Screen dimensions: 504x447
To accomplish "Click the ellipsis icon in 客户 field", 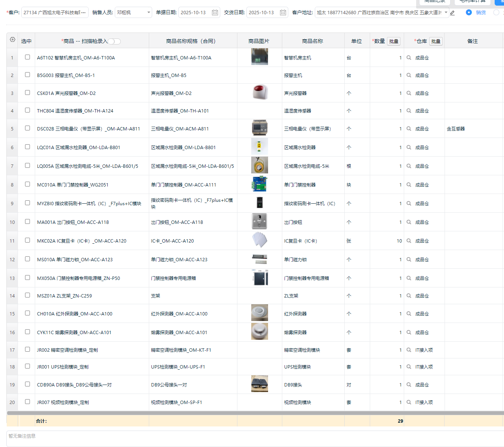I will [x=83, y=13].
